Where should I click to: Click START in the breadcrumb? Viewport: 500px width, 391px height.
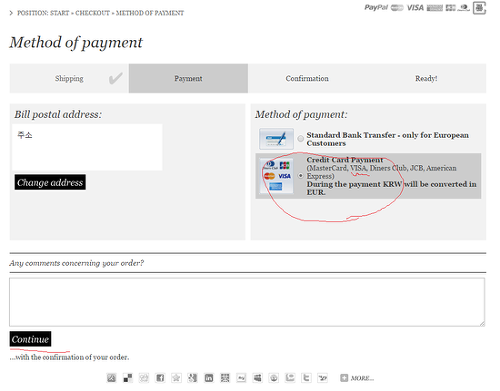click(x=60, y=13)
